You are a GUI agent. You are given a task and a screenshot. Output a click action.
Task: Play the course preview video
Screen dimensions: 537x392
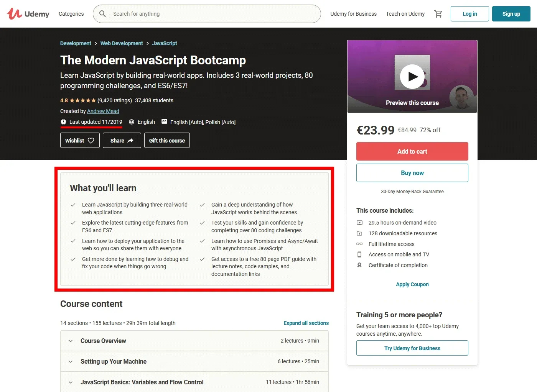tap(412, 77)
